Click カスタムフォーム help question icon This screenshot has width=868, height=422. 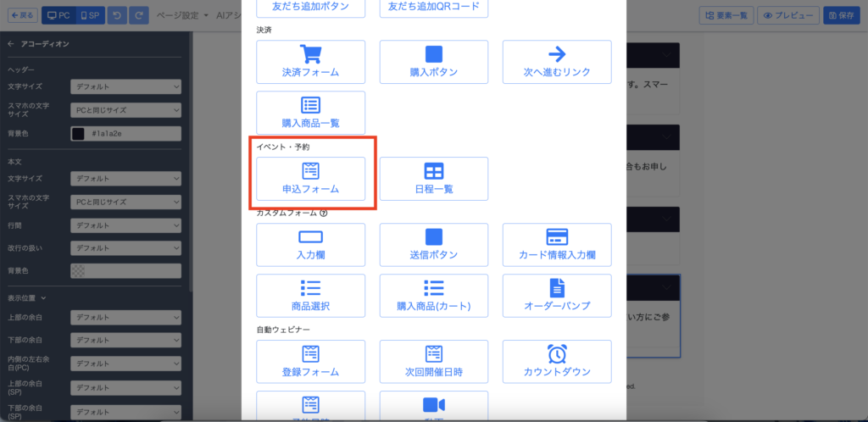[324, 213]
